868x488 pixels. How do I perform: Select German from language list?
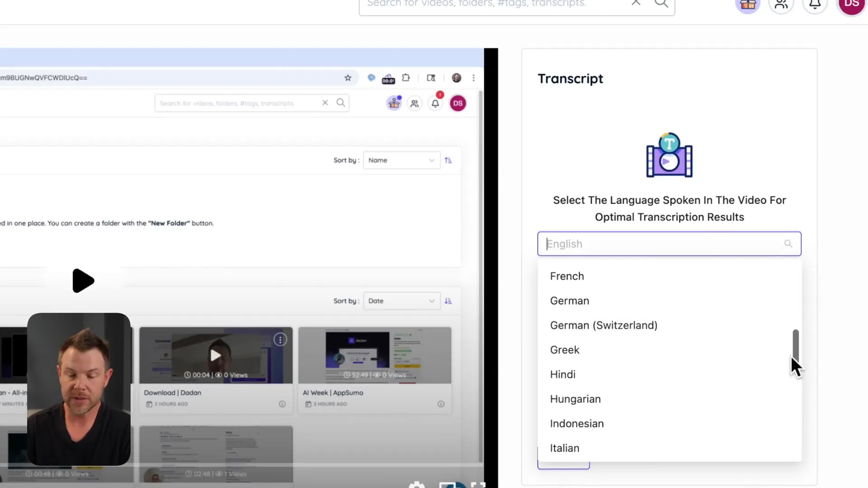(669, 300)
